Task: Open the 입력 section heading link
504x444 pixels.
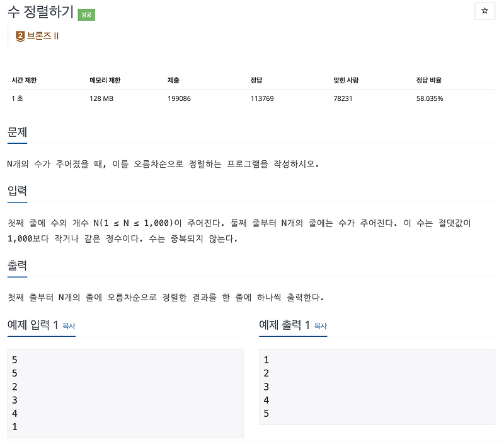Action: pos(16,190)
